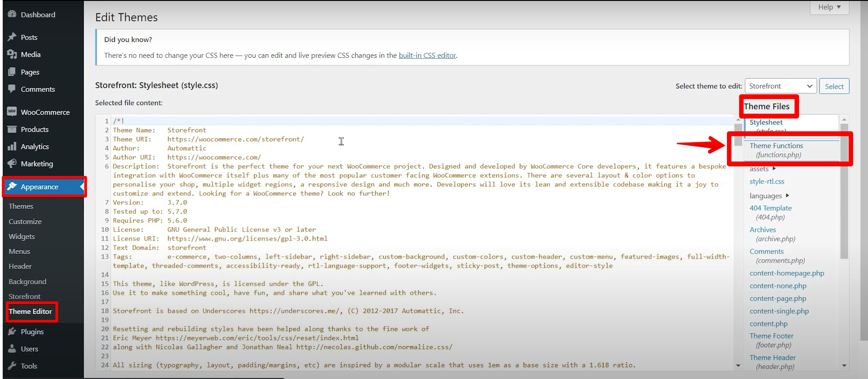The image size is (868, 379).
Task: Open the Help dropdown tab
Action: point(829,7)
